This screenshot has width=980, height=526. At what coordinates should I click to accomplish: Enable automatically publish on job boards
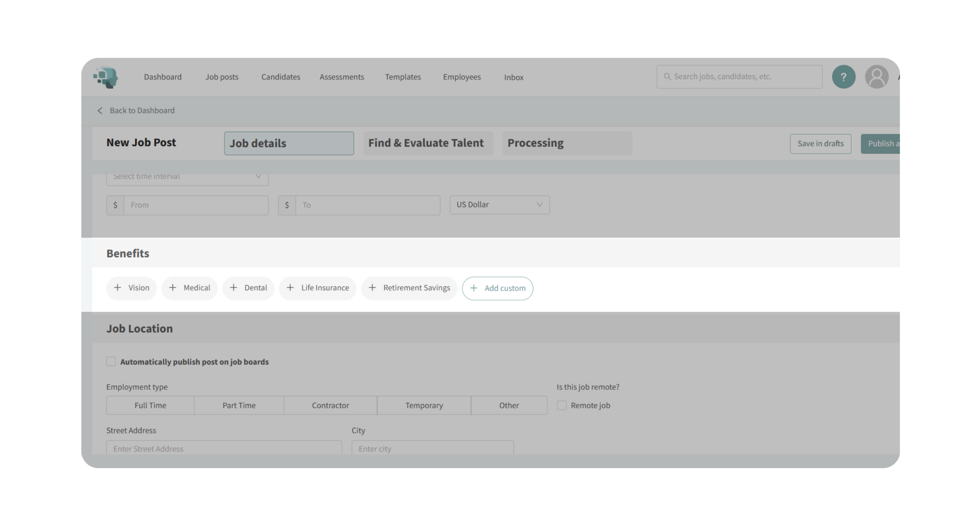click(x=111, y=362)
